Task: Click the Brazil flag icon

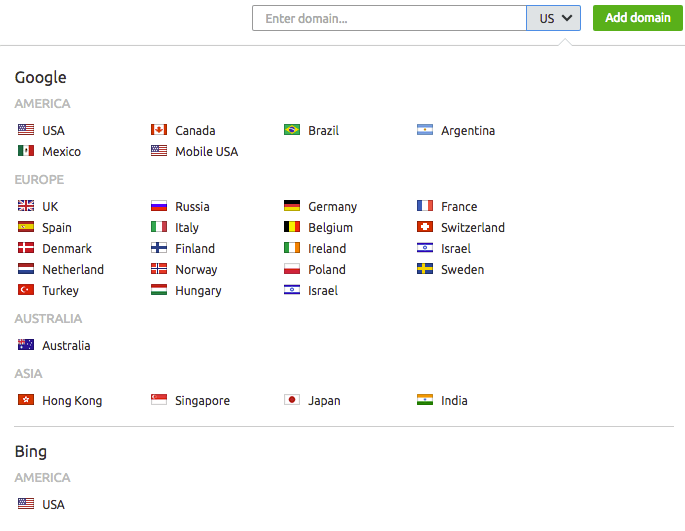Action: click(x=292, y=130)
